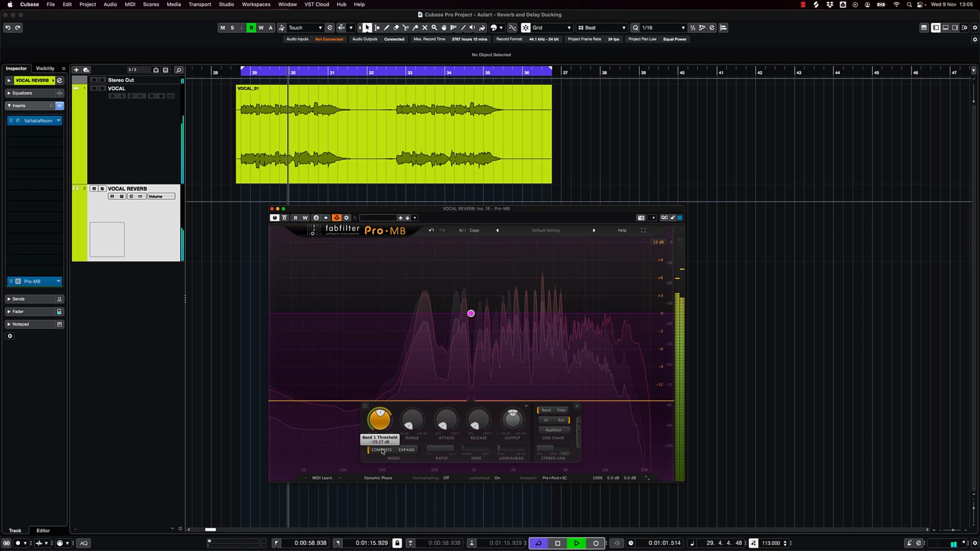
Task: Click the Redo arrow in Cubase toolbar
Action: (18, 28)
